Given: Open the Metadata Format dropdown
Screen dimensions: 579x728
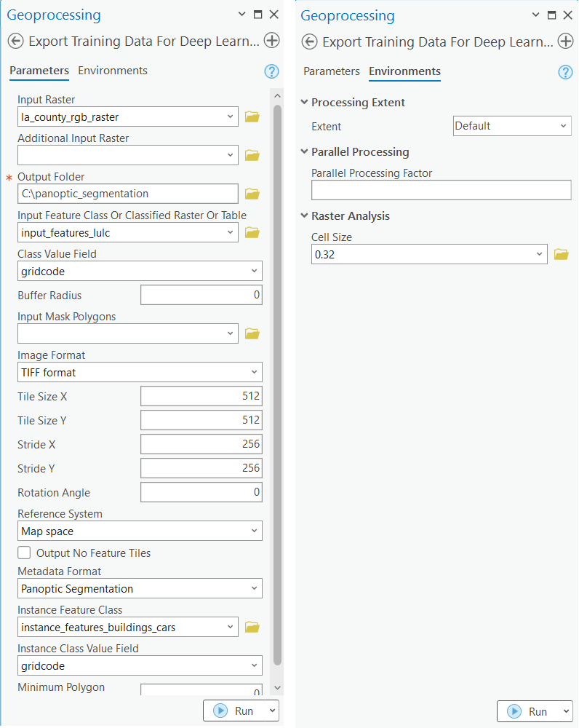Looking at the screenshot, I should pyautogui.click(x=140, y=588).
